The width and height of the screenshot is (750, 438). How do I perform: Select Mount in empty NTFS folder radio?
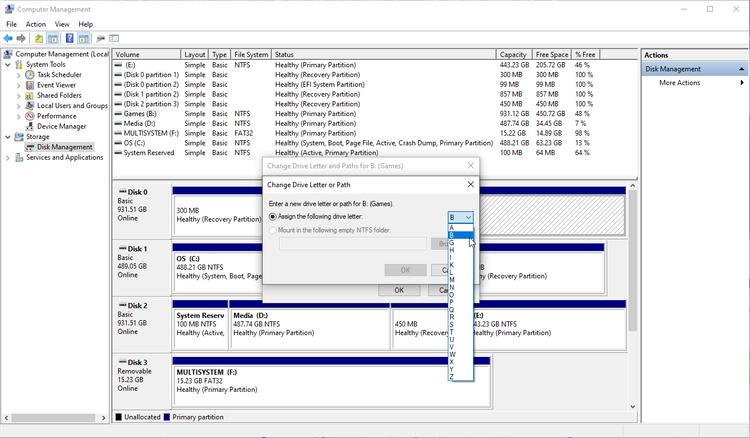click(273, 230)
